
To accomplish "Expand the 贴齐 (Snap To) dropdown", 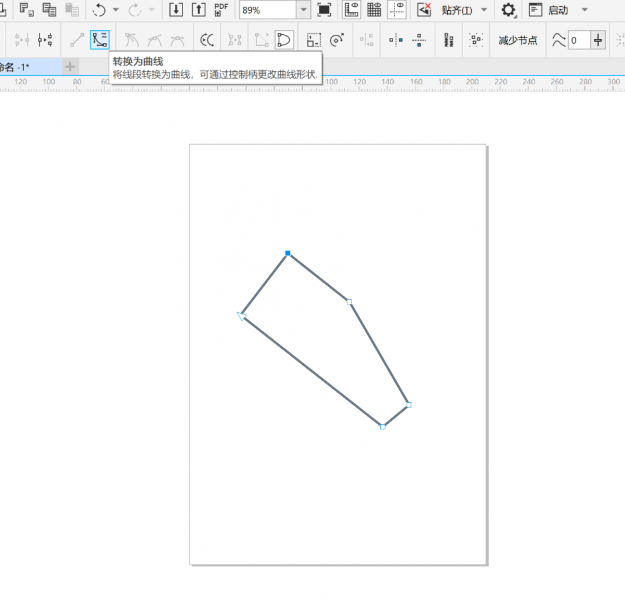I will point(485,10).
